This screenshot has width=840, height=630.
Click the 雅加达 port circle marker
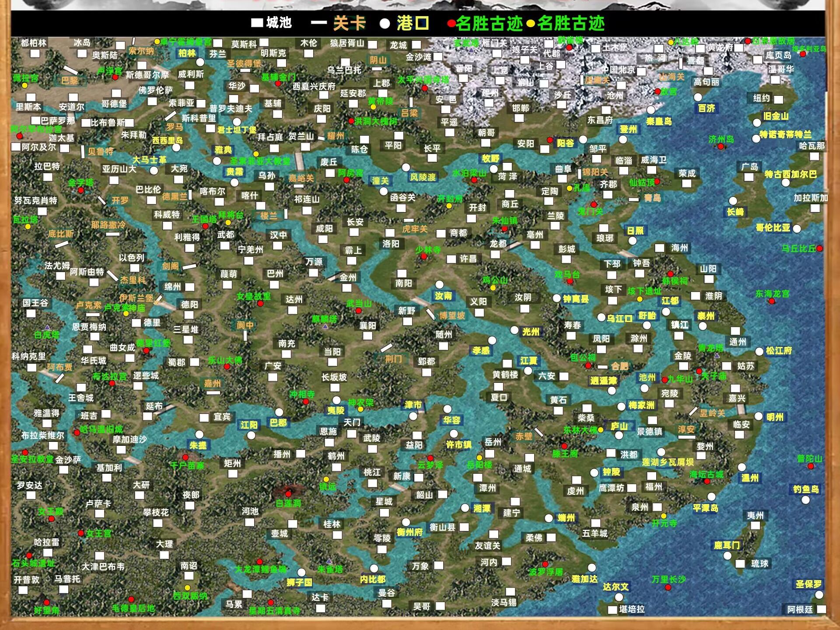[x=591, y=568]
